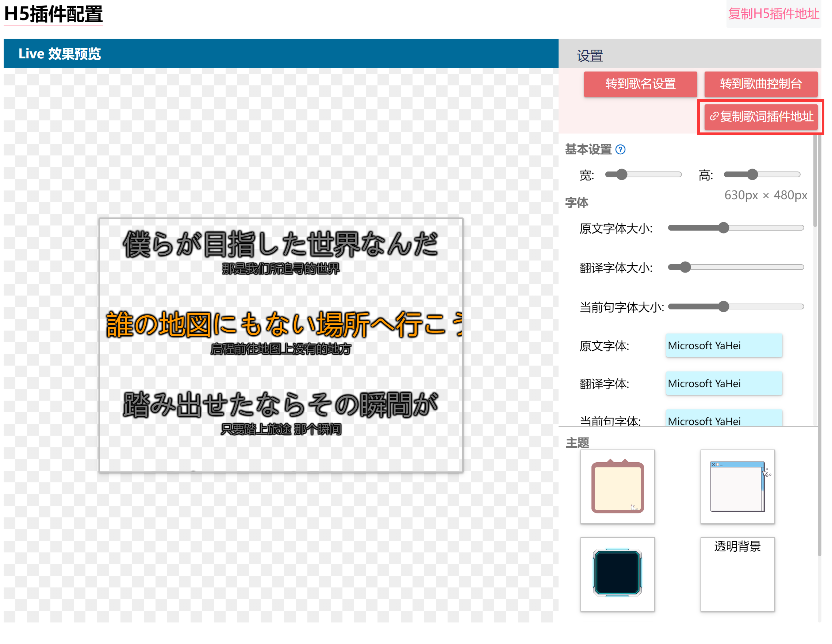Screen dimensions: 832x644
Task: Click the 高 height slider handle
Action: (x=752, y=174)
